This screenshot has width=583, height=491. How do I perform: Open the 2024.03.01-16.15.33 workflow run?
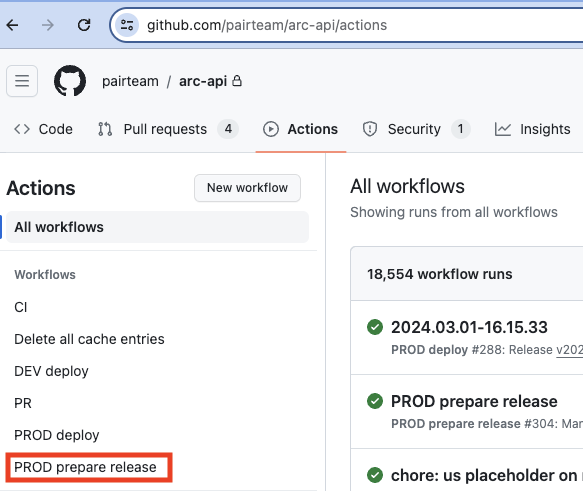pos(469,327)
